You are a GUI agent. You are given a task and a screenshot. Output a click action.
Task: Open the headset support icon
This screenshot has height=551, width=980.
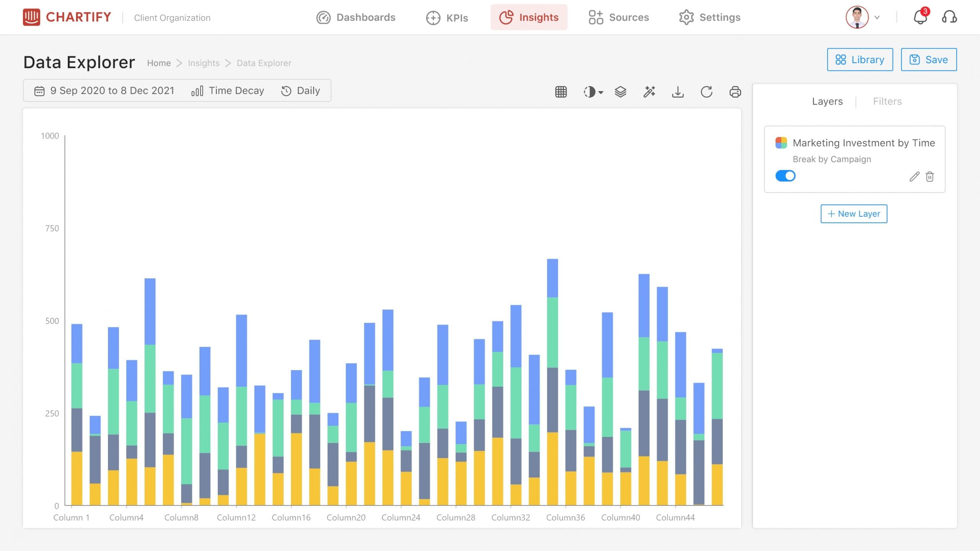[949, 17]
